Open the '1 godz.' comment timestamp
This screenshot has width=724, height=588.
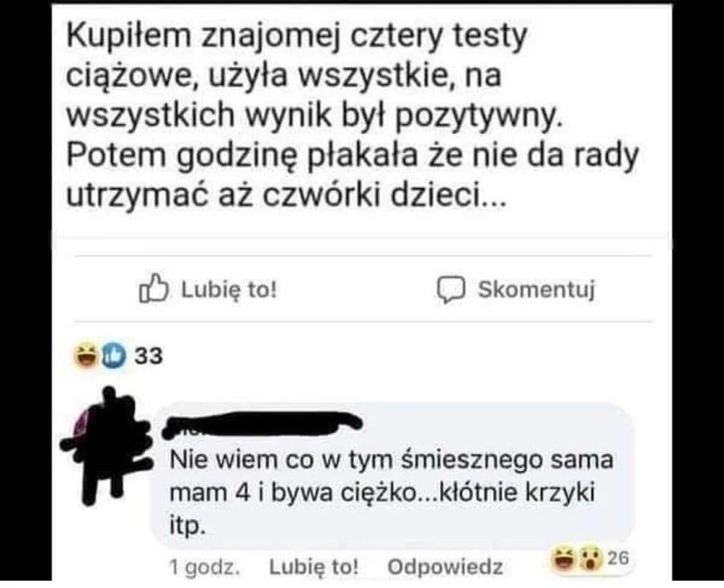point(205,567)
